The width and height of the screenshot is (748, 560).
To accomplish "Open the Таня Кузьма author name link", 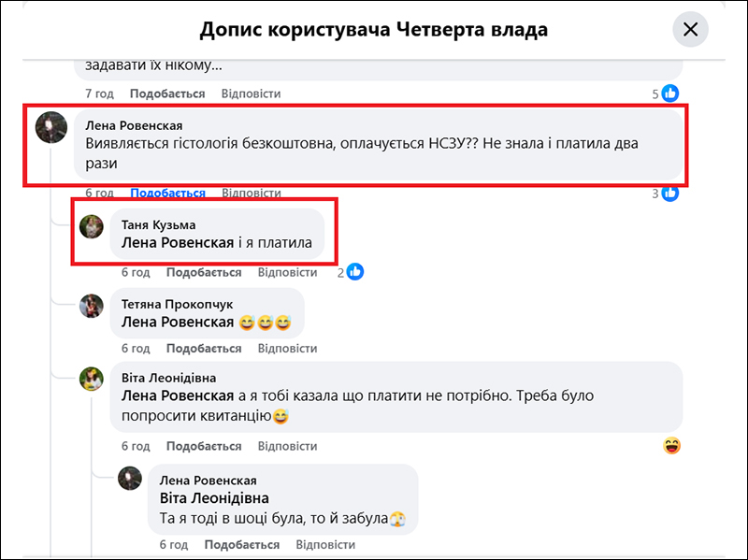I will point(159,224).
